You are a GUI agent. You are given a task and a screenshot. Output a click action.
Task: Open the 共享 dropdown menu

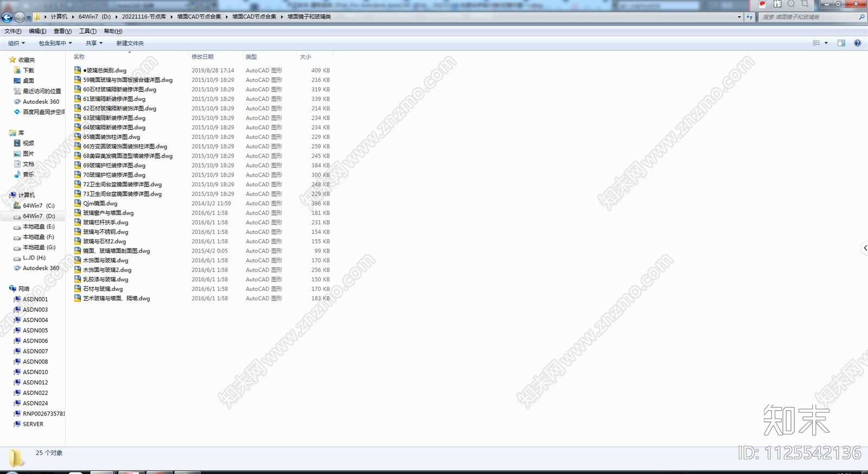click(94, 43)
